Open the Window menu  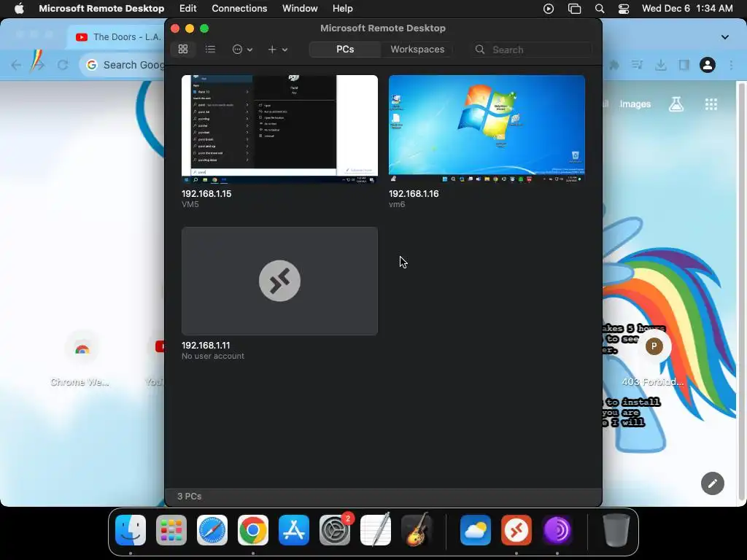tap(300, 9)
